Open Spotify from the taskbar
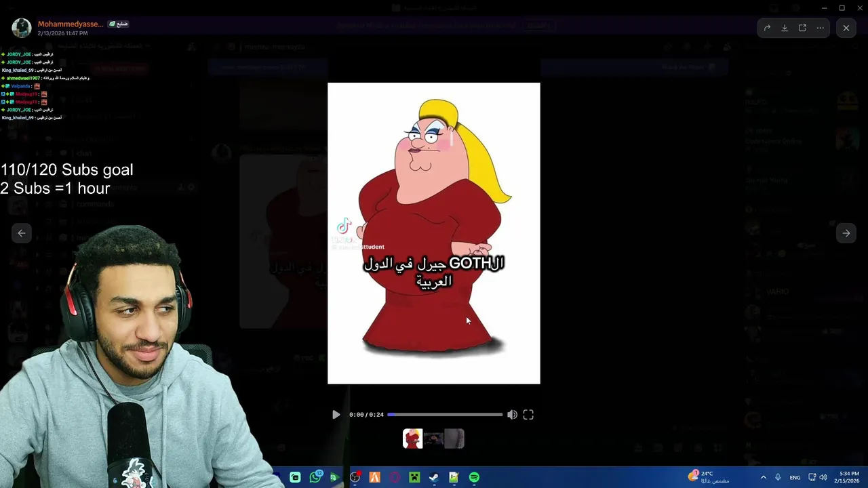868x488 pixels. click(474, 477)
